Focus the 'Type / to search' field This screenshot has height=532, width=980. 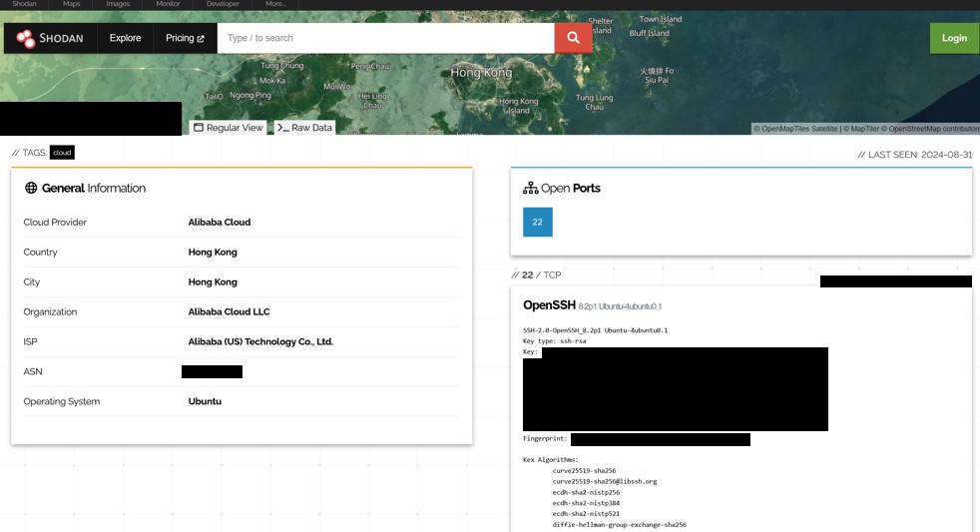(x=385, y=38)
